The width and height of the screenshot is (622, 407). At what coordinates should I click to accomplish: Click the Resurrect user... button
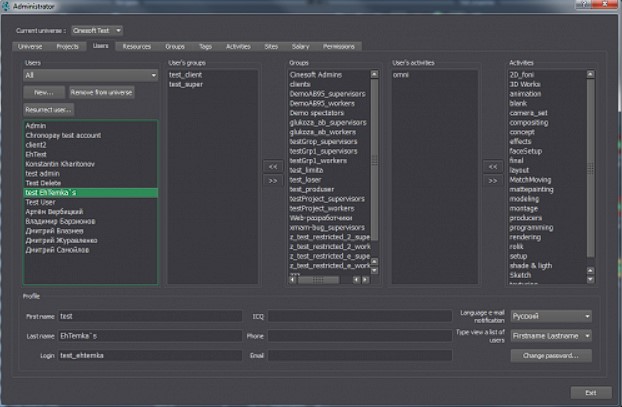click(48, 109)
